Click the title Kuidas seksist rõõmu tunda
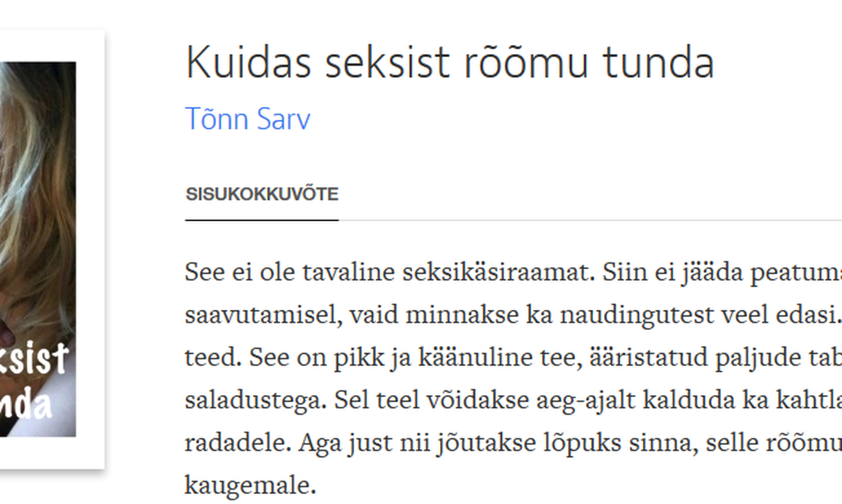This screenshot has height=504, width=842. pos(449,63)
